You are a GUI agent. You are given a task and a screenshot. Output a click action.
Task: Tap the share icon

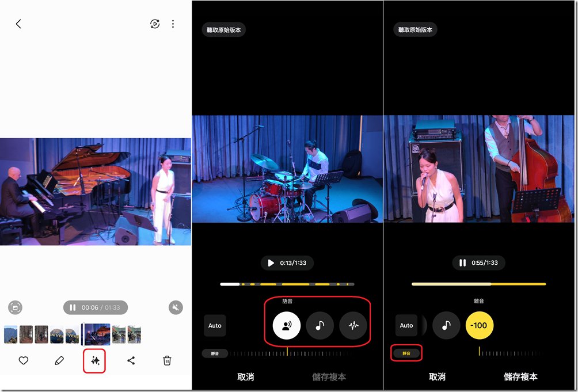131,361
